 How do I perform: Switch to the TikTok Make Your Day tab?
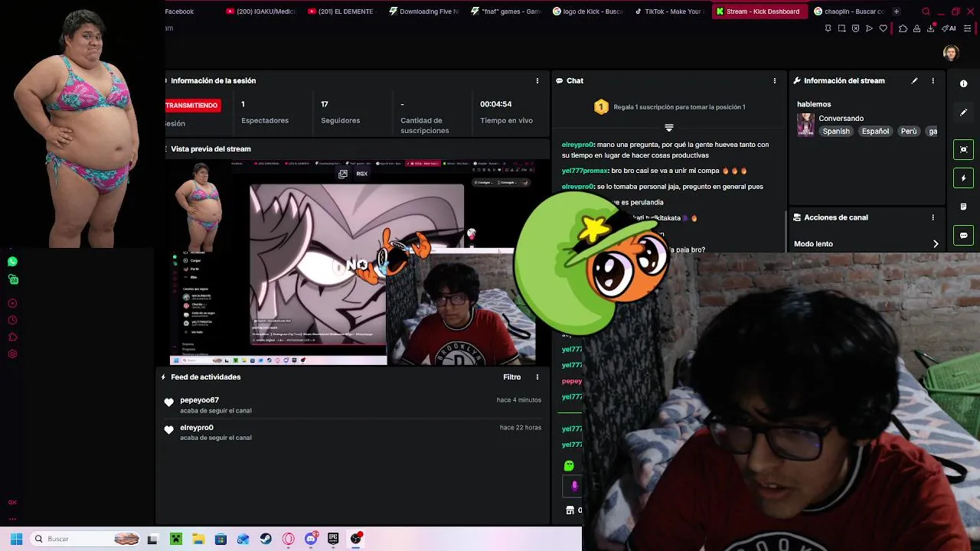click(668, 11)
